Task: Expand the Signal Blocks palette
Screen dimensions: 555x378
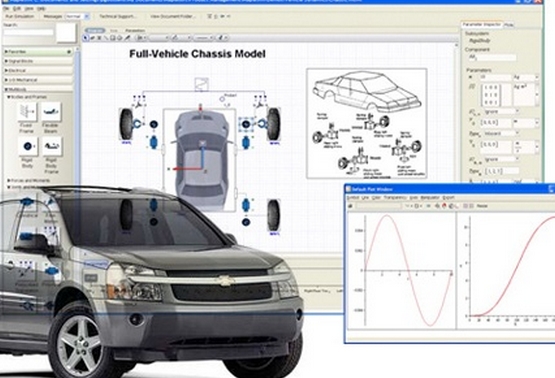Action: coord(38,61)
